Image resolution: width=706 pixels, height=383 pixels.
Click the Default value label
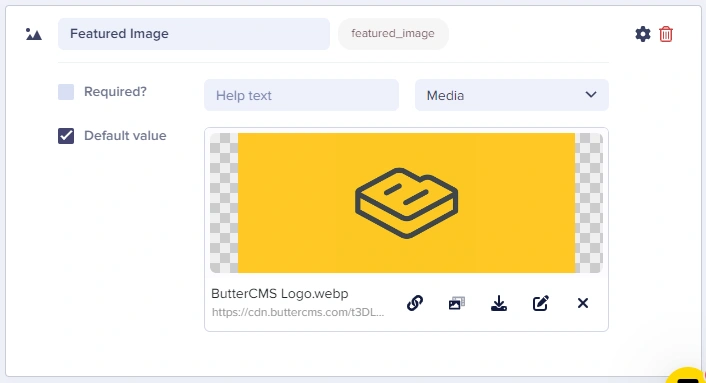coord(125,136)
